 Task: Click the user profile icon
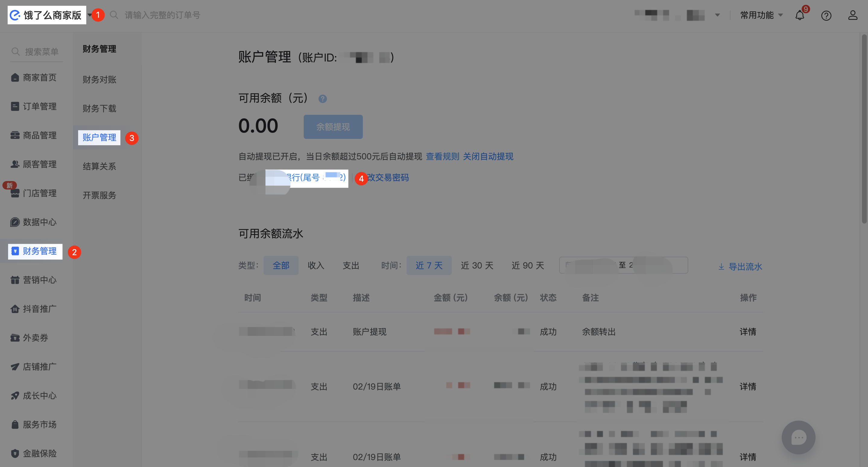coord(853,15)
